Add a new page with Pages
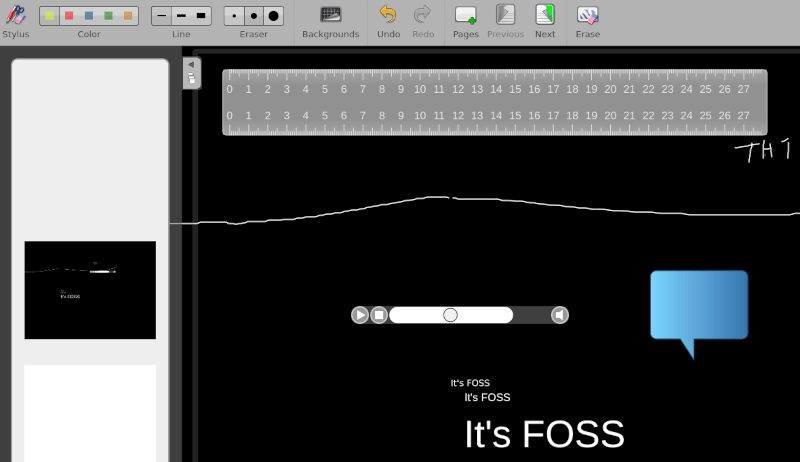 point(465,16)
